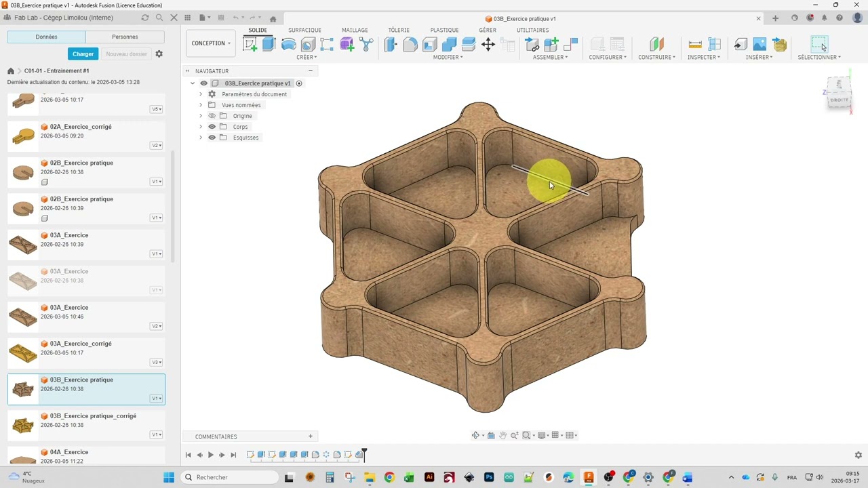
Task: Switch to the SURFACIQUE tab
Action: [304, 30]
